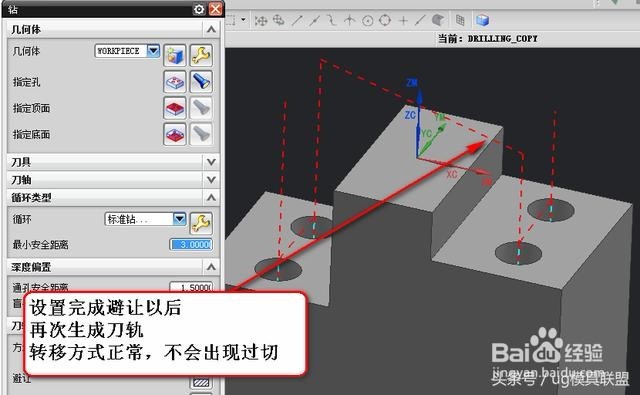Screen dimensions: 640x395
Task: Click the 指定底面 display flashlight
Action: click(x=201, y=134)
